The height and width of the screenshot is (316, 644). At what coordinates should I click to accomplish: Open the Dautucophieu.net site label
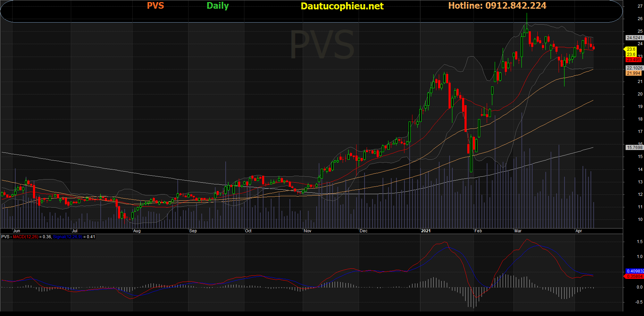pos(342,6)
